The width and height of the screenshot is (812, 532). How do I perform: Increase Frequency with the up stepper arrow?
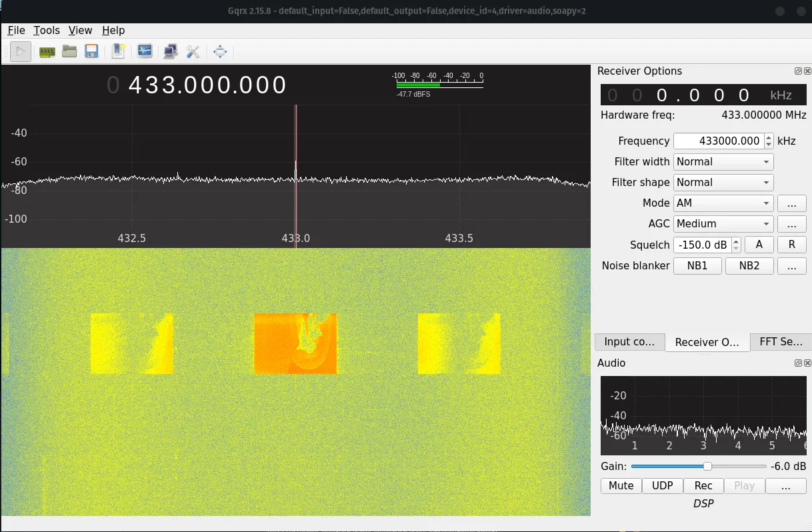(x=769, y=138)
